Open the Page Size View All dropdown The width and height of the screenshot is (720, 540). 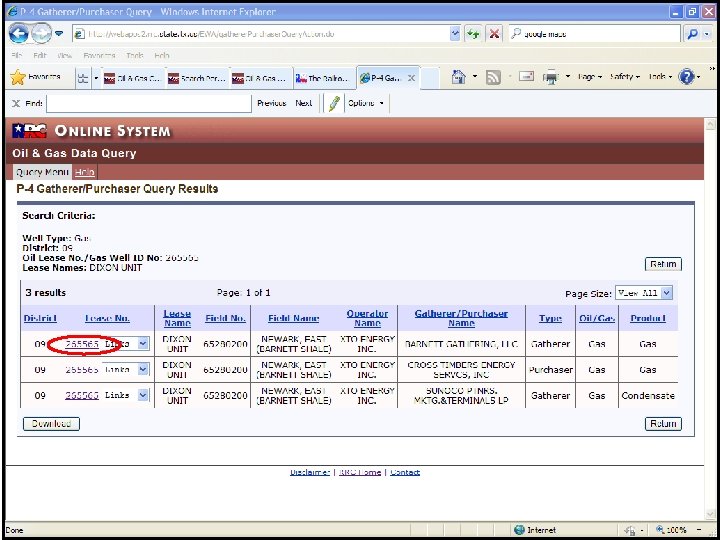point(643,293)
